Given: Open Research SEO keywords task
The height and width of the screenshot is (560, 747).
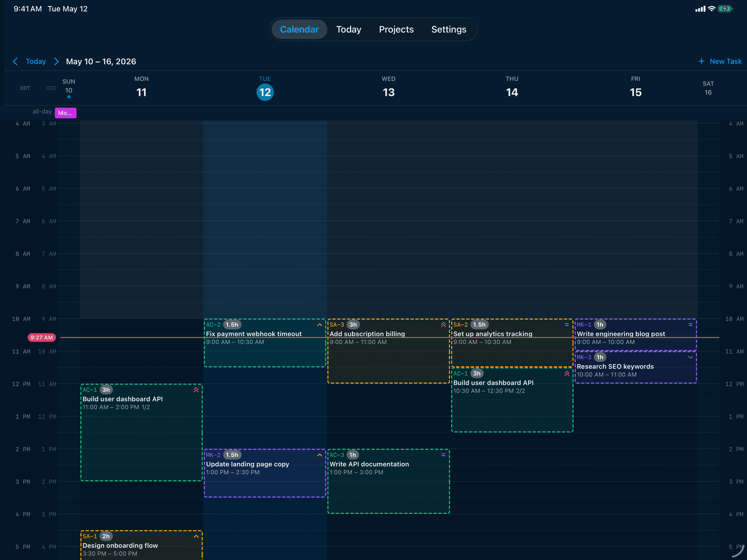Looking at the screenshot, I should click(635, 367).
